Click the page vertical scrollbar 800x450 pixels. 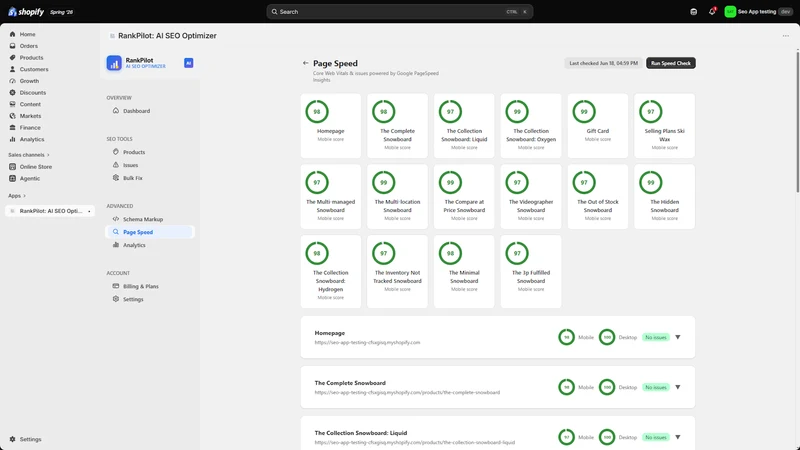pyautogui.click(x=797, y=121)
